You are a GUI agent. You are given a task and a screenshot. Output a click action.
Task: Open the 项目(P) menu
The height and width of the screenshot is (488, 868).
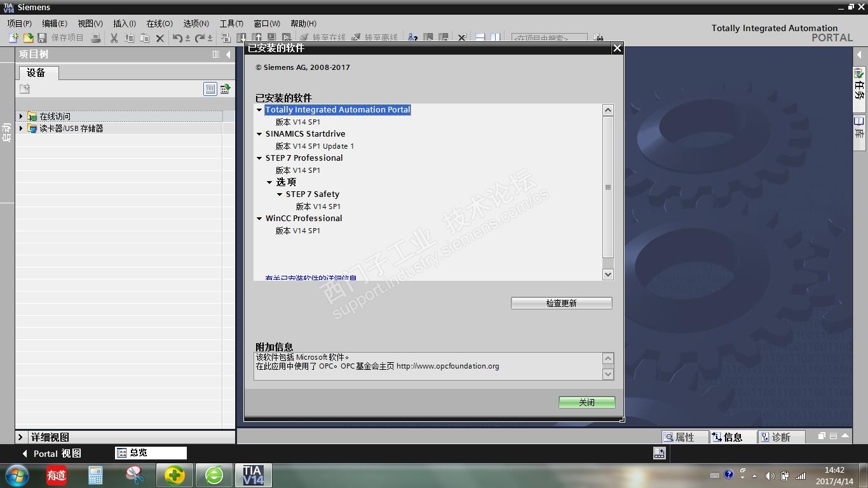click(x=20, y=24)
